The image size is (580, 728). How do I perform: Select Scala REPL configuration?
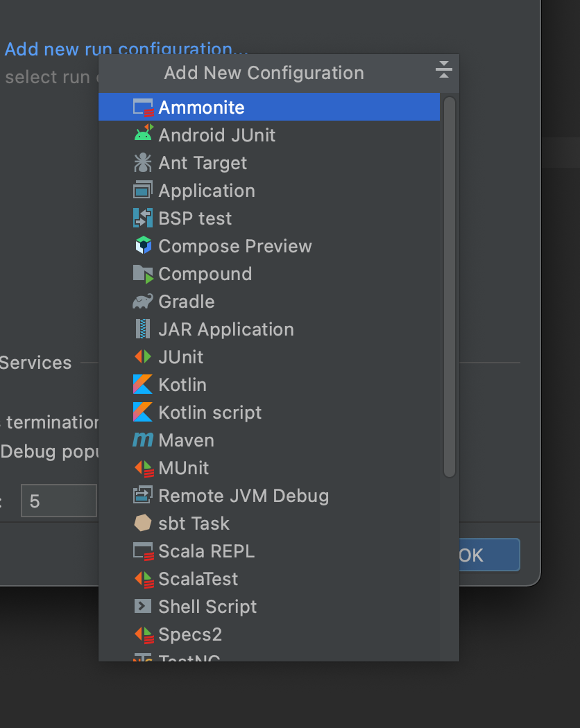pos(269,551)
